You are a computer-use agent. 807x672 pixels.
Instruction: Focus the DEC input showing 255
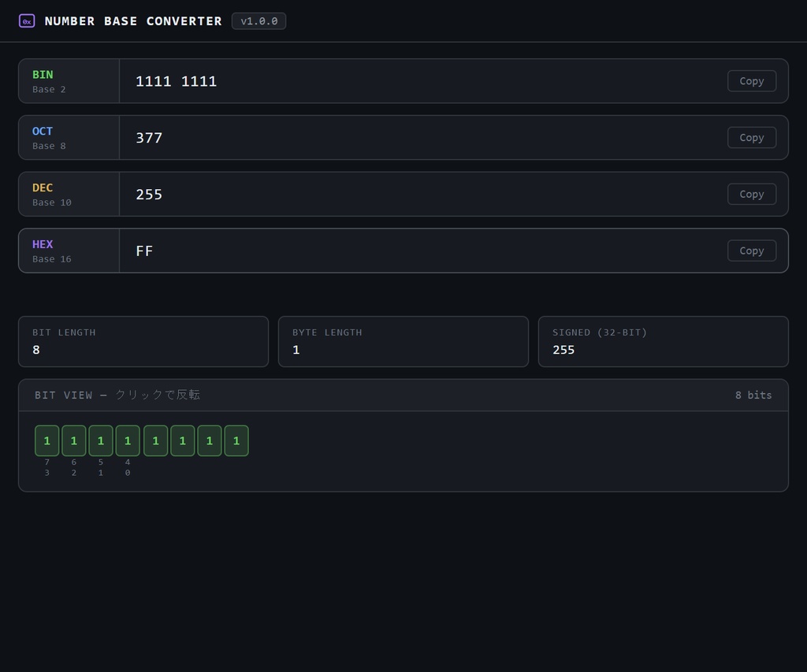click(x=419, y=194)
